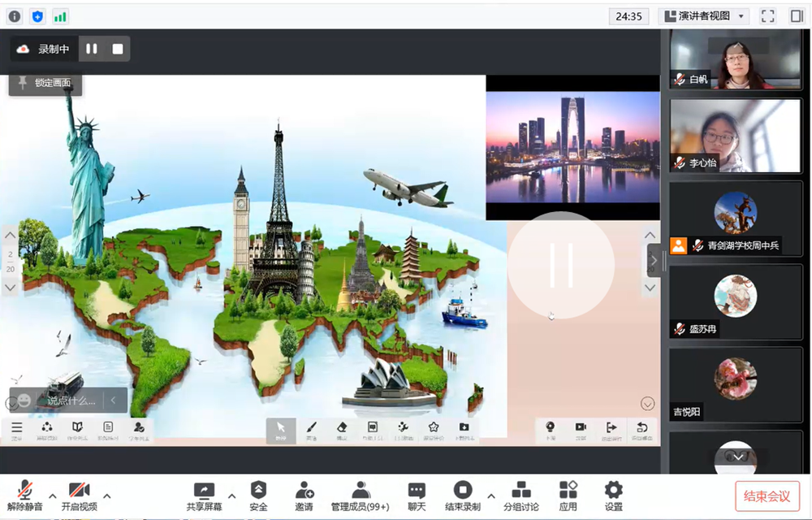Select the pen tool in whiteboard toolbar
The image size is (812, 520).
tap(311, 430)
